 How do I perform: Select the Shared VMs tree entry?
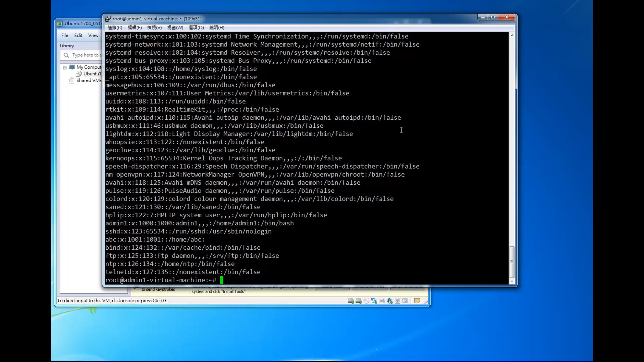pyautogui.click(x=88, y=80)
